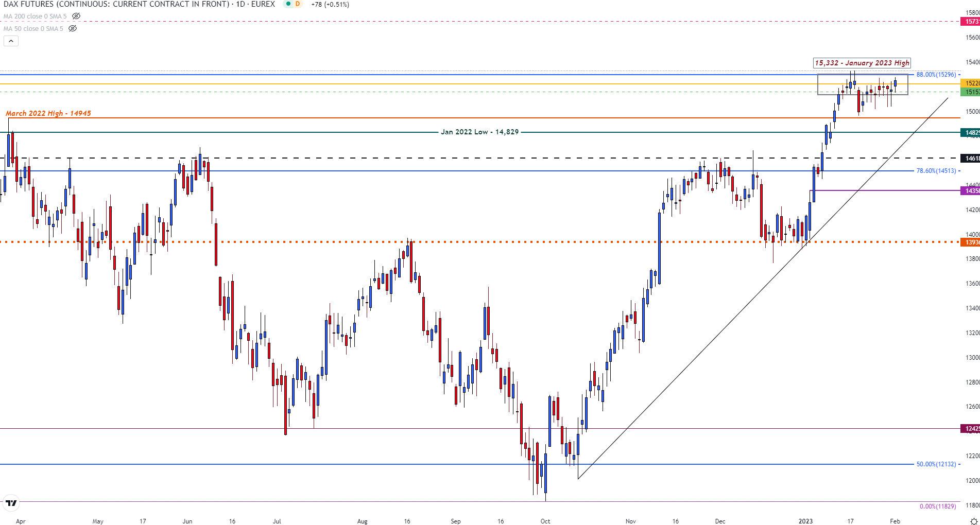The height and width of the screenshot is (525, 980).
Task: Click the orange 13936 price tag
Action: [971, 242]
